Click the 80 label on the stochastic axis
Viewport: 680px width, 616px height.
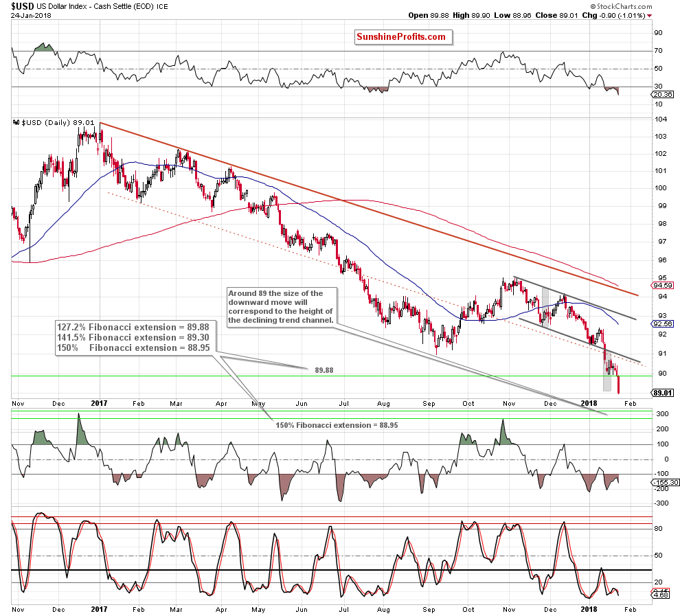point(658,528)
